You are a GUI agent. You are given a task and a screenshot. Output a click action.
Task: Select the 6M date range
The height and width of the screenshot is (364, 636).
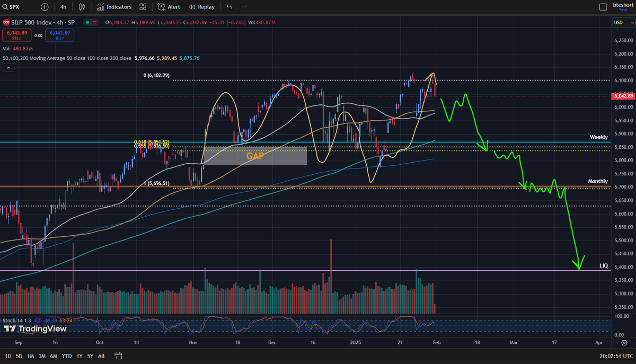tap(54, 356)
